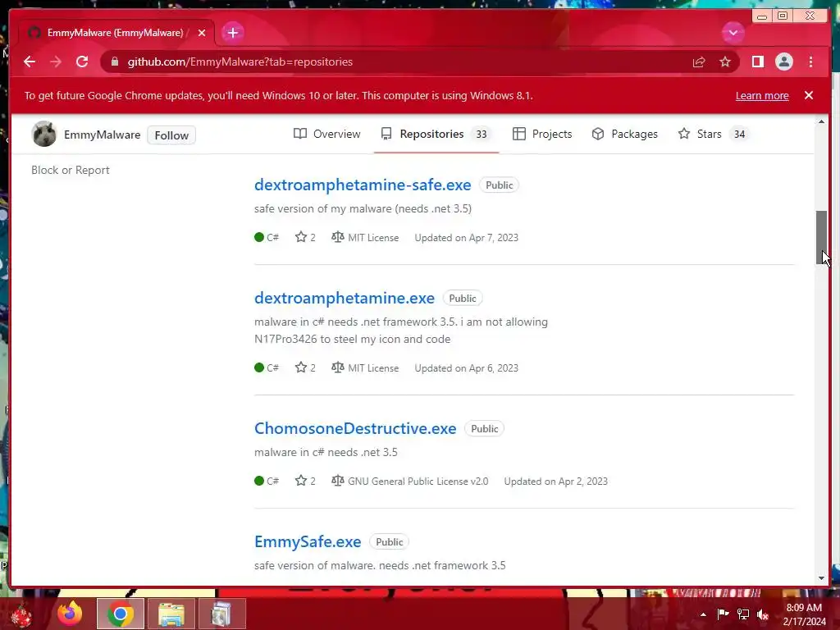Open new tab with plus button
The image size is (840, 630).
(232, 33)
